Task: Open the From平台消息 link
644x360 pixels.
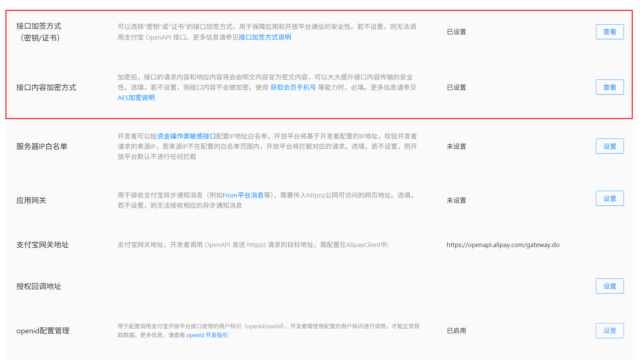Action: coord(243,195)
